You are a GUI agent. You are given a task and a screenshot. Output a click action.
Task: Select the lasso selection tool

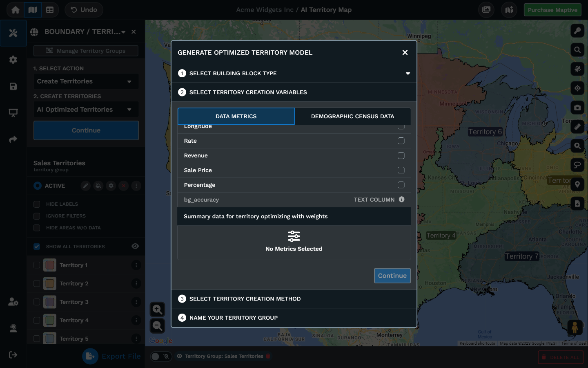click(577, 165)
